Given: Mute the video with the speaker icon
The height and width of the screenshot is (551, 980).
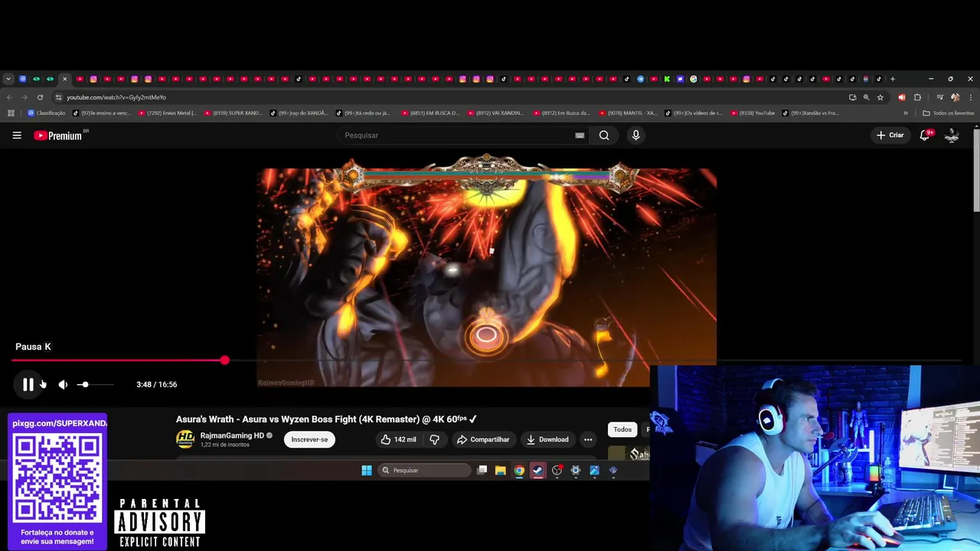Looking at the screenshot, I should (63, 384).
